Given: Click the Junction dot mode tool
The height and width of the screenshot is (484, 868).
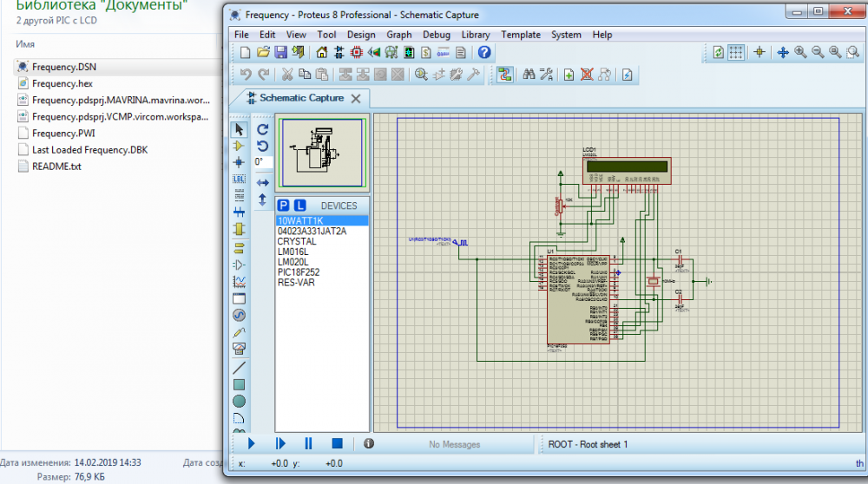Looking at the screenshot, I should pyautogui.click(x=239, y=162).
